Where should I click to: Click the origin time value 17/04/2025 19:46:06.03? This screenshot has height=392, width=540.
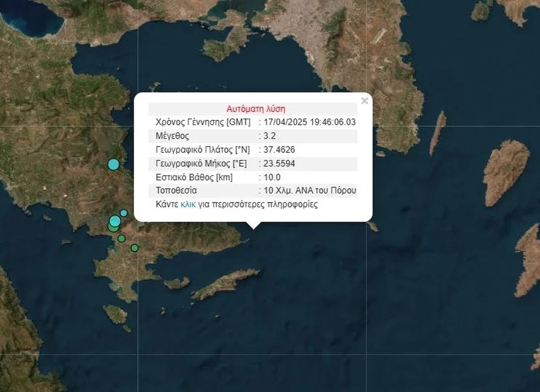click(309, 122)
